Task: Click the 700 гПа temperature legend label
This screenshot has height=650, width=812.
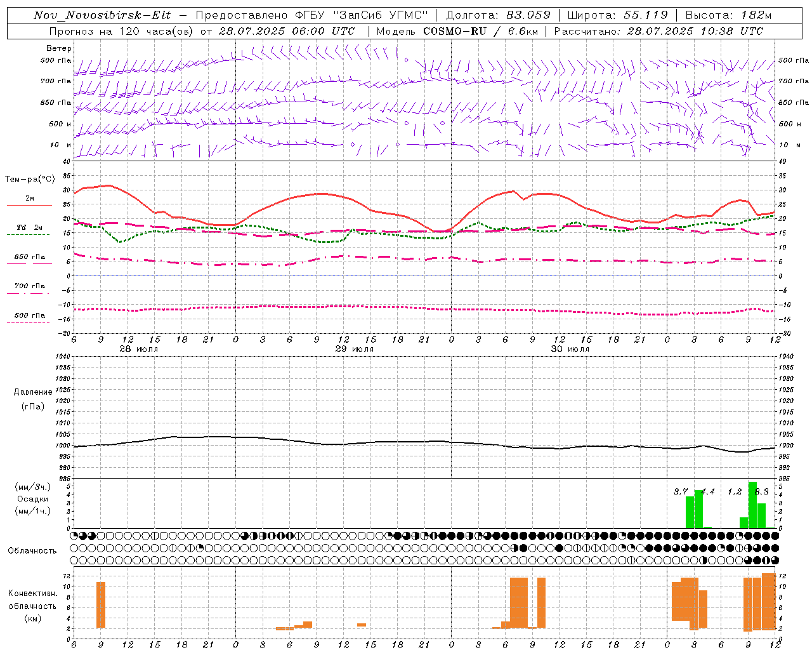Action: click(30, 286)
